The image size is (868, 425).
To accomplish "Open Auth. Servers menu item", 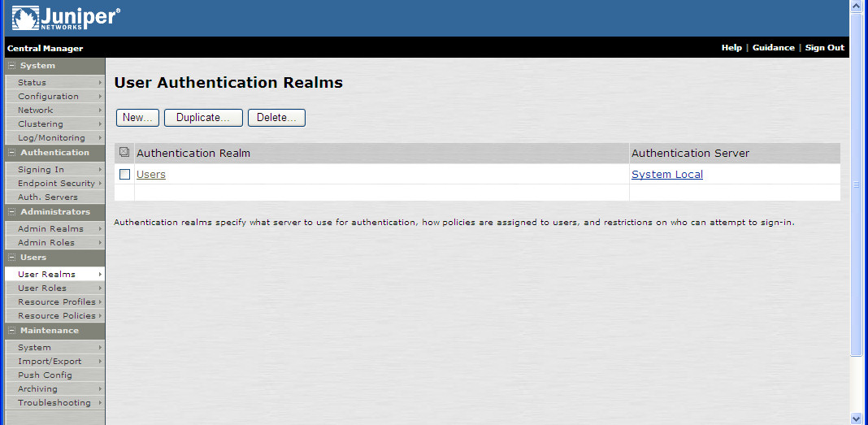I will [x=48, y=197].
